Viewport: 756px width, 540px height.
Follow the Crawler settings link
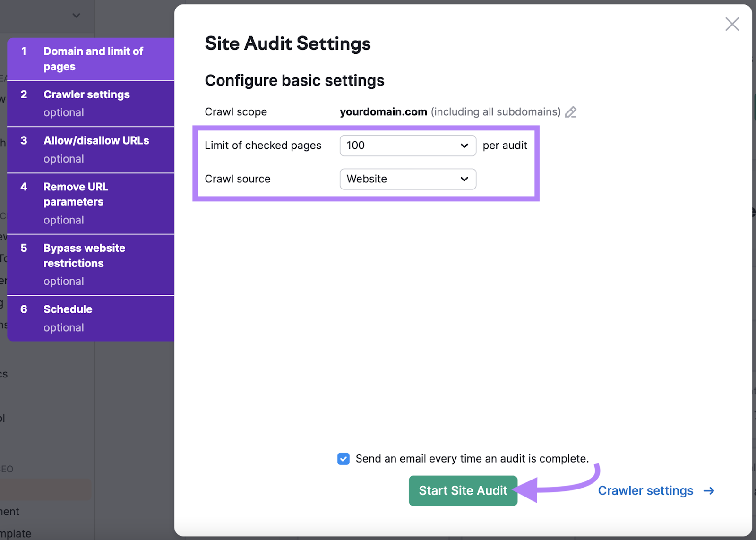645,491
